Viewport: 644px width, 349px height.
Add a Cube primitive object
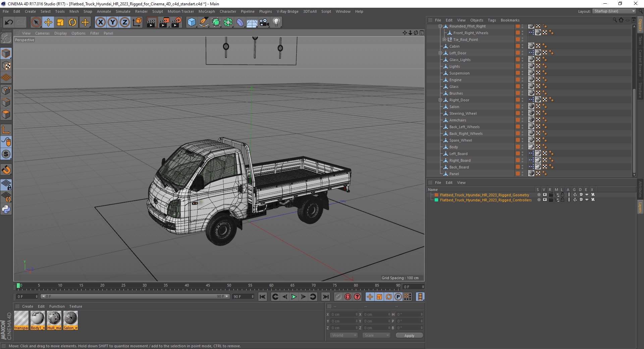click(x=192, y=22)
